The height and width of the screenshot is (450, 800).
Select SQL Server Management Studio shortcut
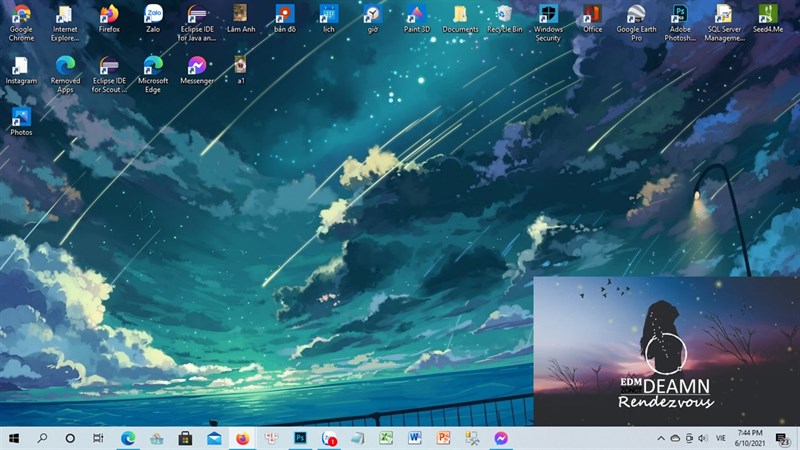coord(724,23)
